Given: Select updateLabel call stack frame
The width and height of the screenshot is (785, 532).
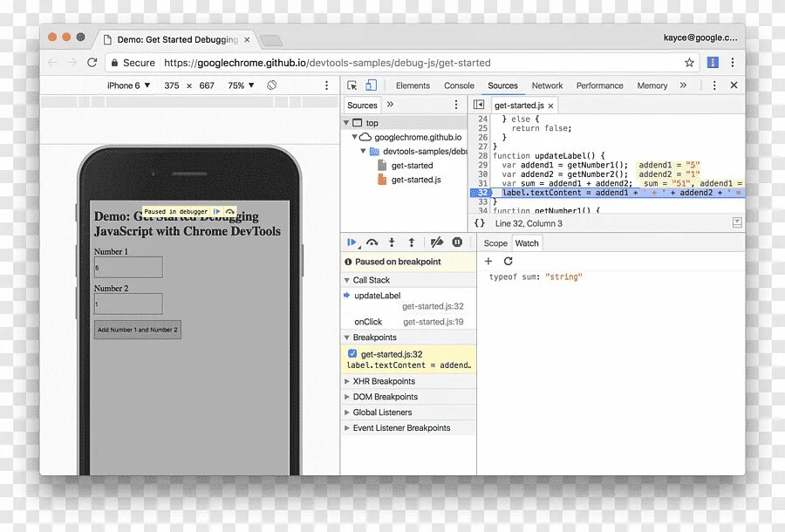Looking at the screenshot, I should (408, 300).
